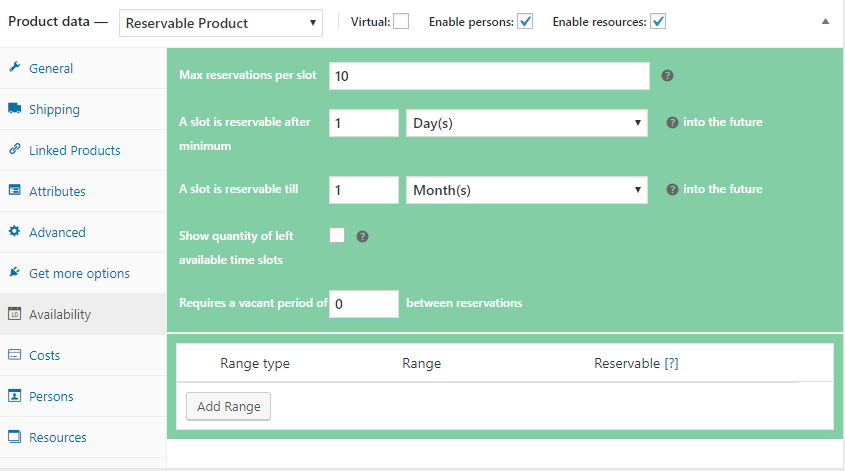
Task: Click help icon beside Show quantity checkbox
Action: pyautogui.click(x=362, y=237)
